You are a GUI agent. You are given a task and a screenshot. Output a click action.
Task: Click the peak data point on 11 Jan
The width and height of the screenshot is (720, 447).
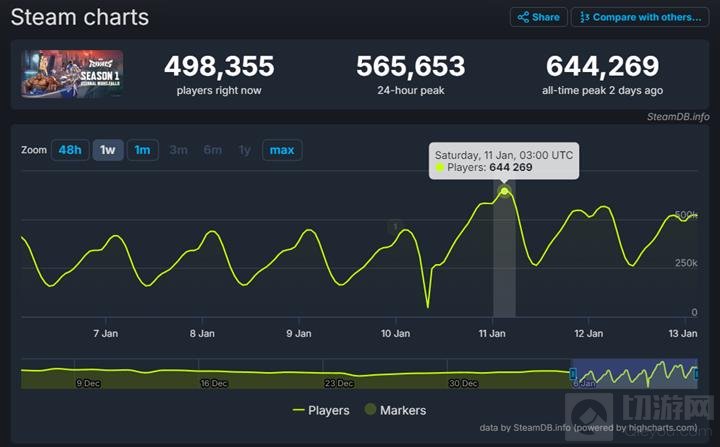(505, 191)
